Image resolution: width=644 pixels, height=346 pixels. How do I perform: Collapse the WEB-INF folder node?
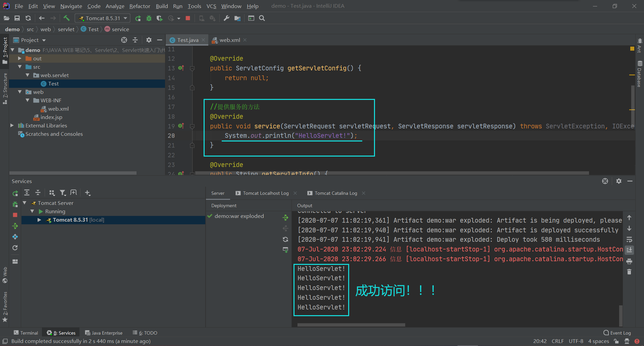pyautogui.click(x=28, y=100)
